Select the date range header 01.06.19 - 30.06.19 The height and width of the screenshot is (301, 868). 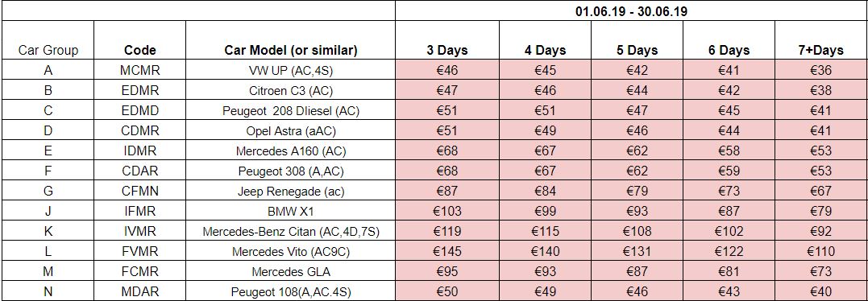point(631,11)
